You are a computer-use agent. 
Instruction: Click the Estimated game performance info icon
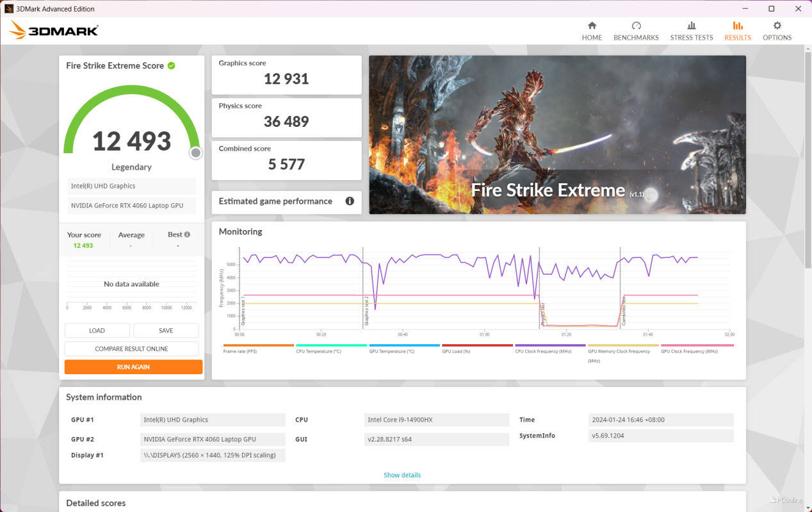click(x=350, y=201)
